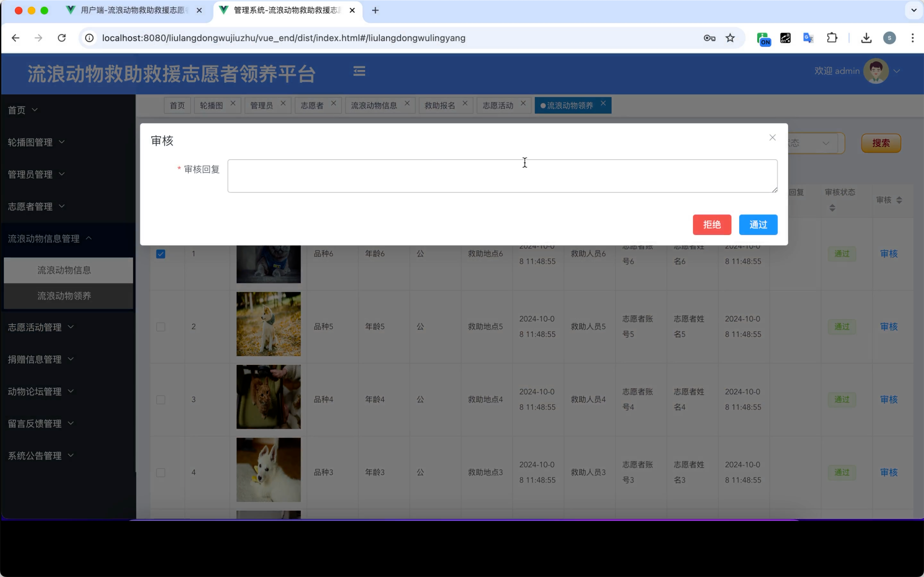Switch to the 救助报名 page tab
This screenshot has width=924, height=577.
[440, 105]
